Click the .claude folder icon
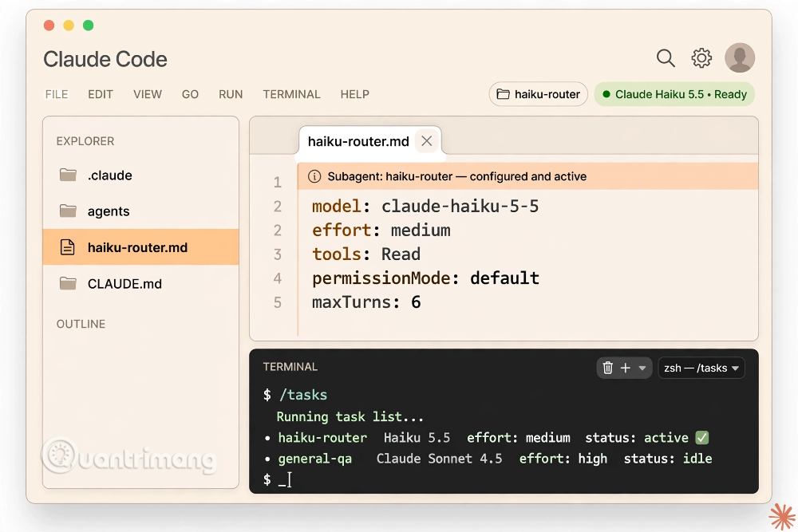Viewport: 798px width, 532px height. pyautogui.click(x=68, y=175)
